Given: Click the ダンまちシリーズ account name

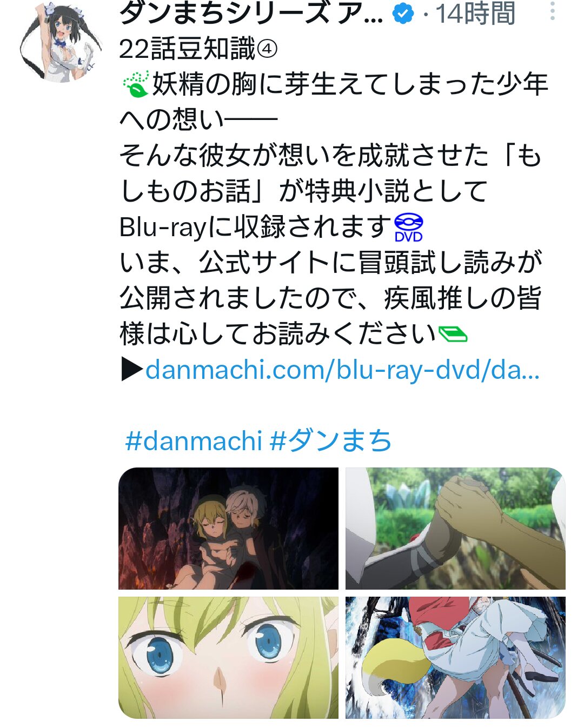Looking at the screenshot, I should point(251,14).
